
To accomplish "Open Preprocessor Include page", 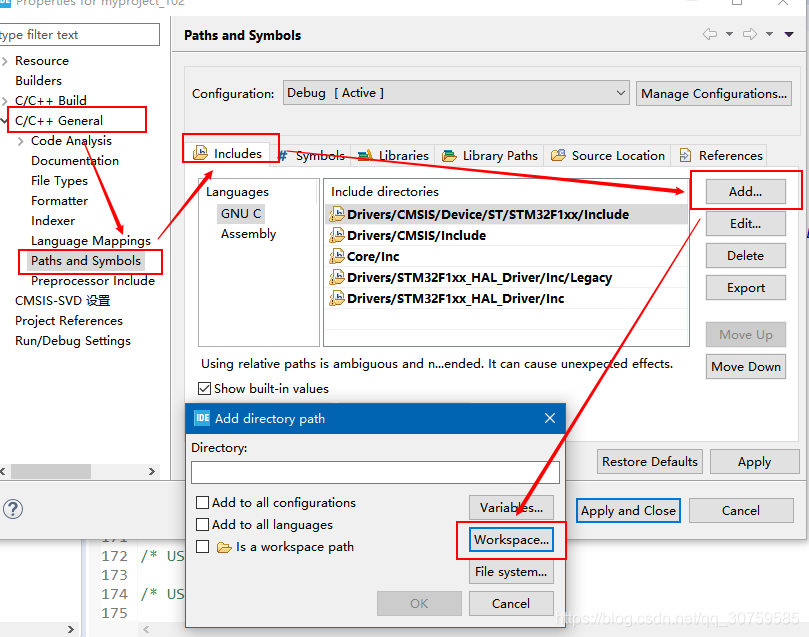I will click(x=93, y=281).
